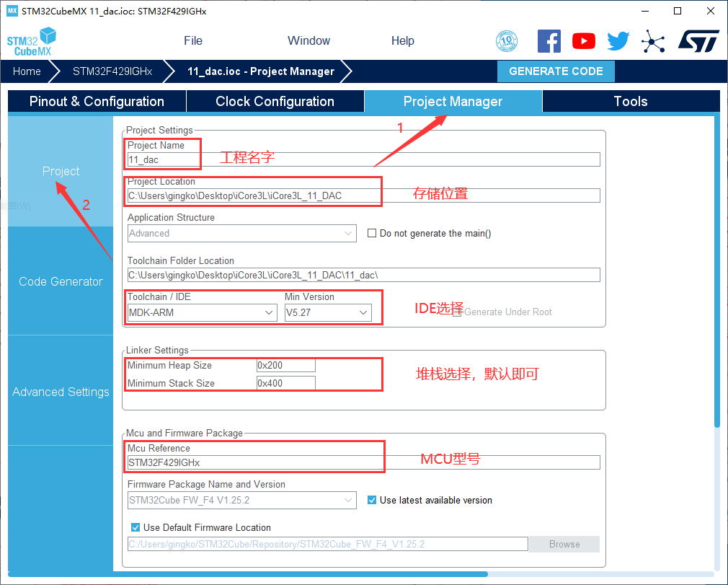Open the YouTube icon link
This screenshot has height=585, width=728.
(584, 41)
